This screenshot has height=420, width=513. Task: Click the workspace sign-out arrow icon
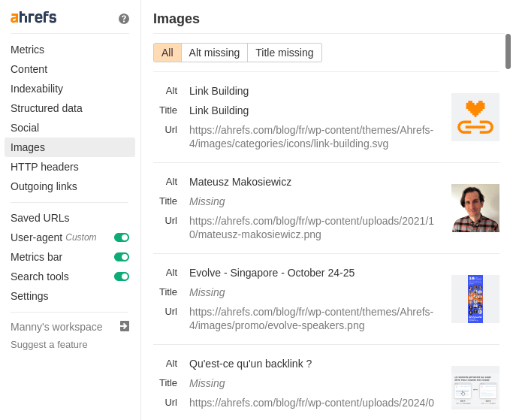[125, 326]
